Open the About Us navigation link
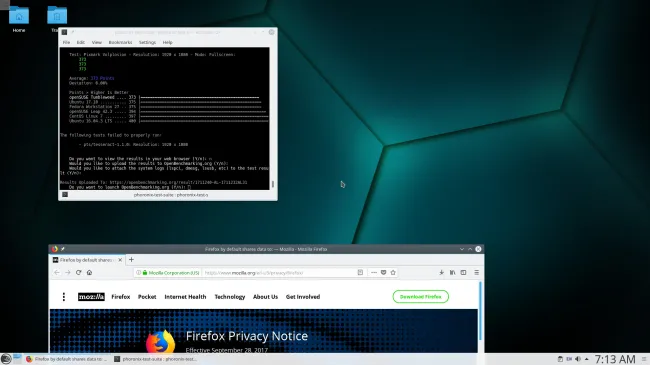This screenshot has width=650, height=365. click(x=265, y=297)
